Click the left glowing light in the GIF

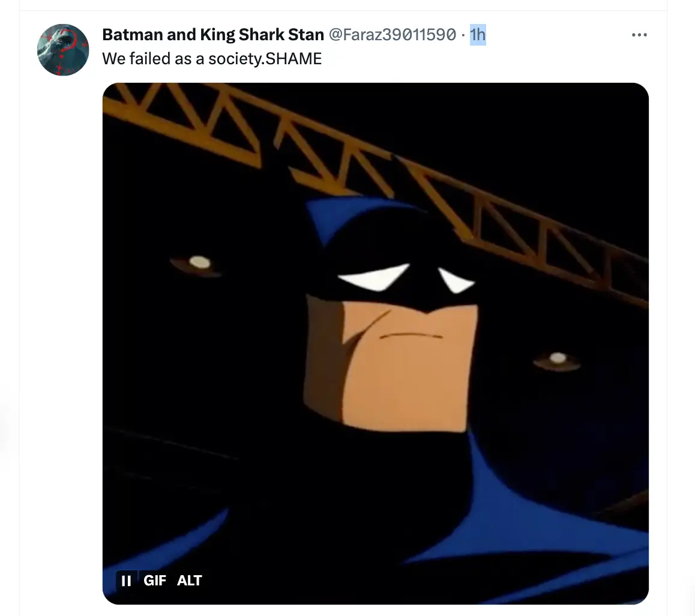point(199,262)
